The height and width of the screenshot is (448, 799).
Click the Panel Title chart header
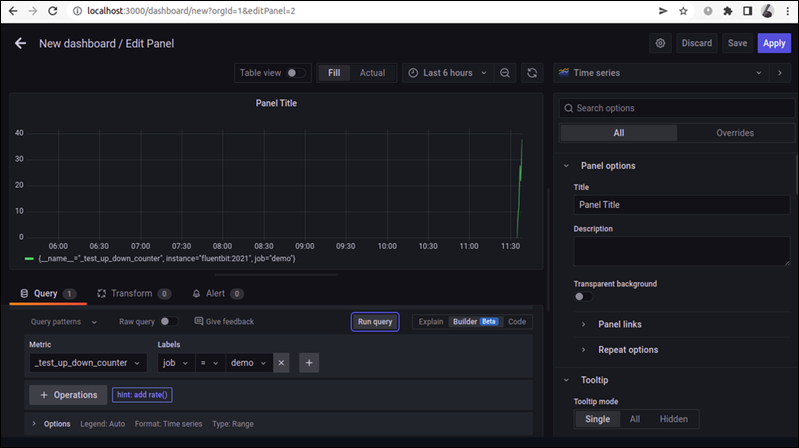pos(276,103)
